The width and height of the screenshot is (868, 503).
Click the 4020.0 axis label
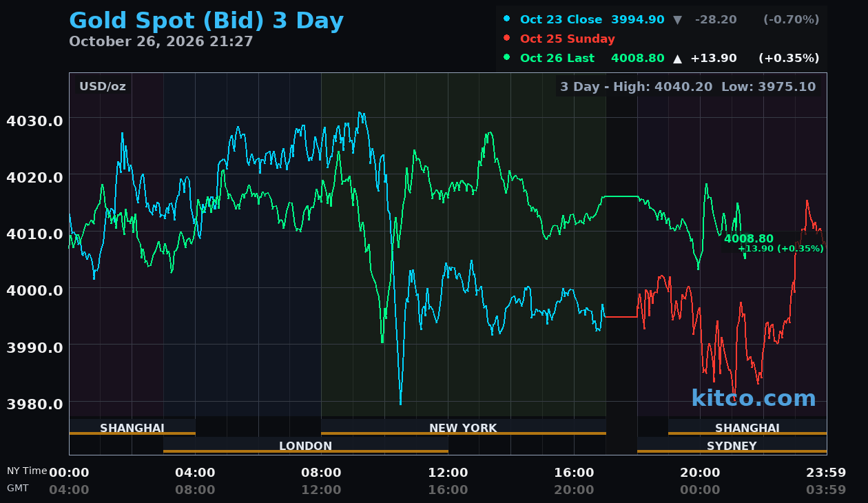(x=34, y=177)
